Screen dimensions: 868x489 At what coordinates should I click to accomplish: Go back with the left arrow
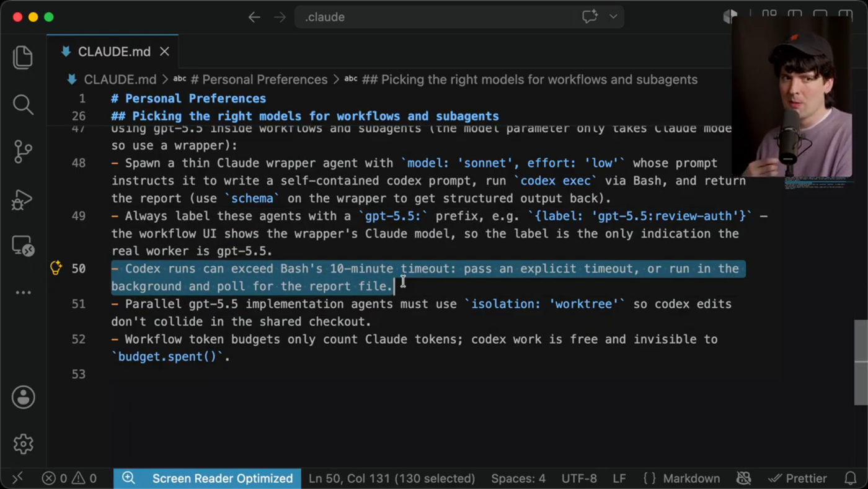pyautogui.click(x=254, y=17)
